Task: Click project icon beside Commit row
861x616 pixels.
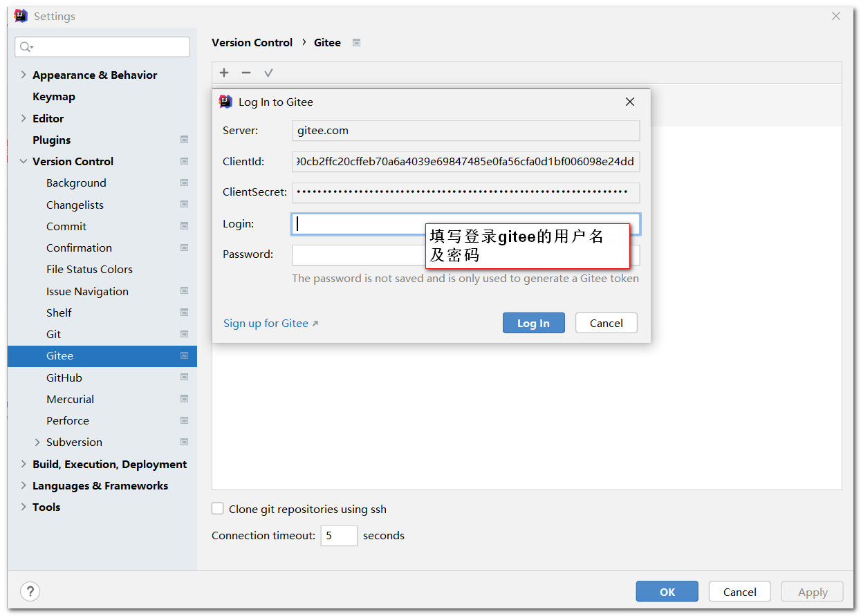Action: point(184,226)
